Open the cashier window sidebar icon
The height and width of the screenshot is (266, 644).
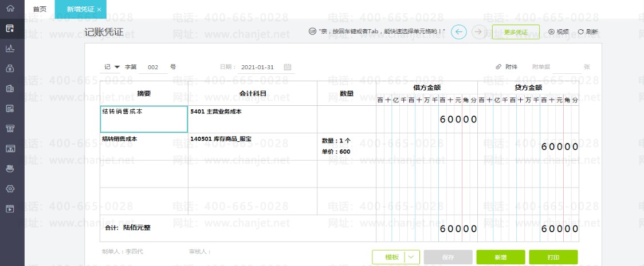coord(10,148)
